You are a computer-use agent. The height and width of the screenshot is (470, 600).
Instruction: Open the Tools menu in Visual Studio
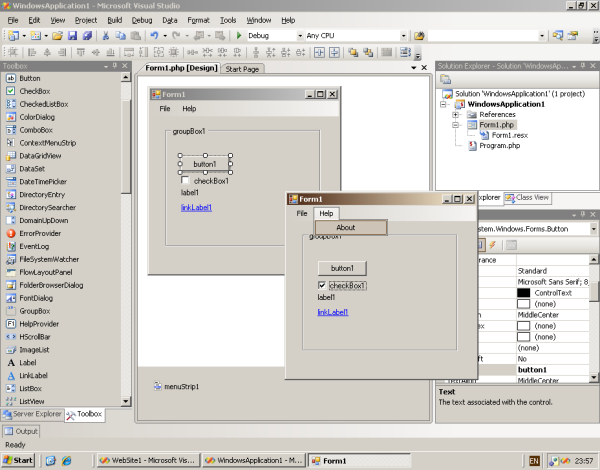tap(228, 20)
